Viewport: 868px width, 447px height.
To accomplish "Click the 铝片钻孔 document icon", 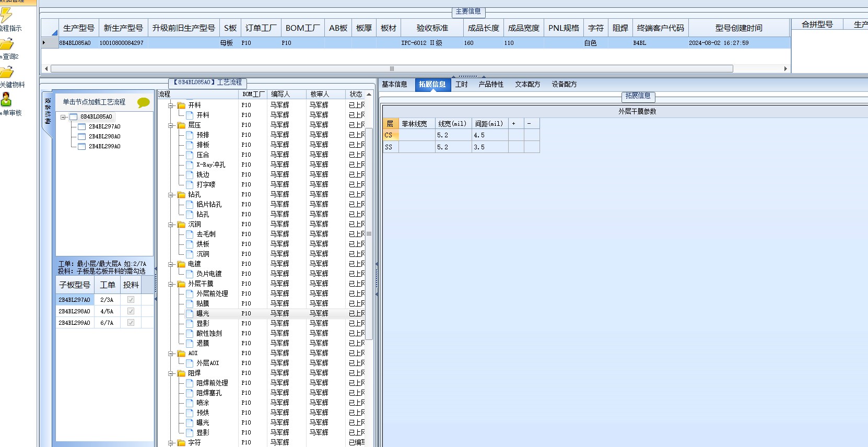I will [x=190, y=205].
